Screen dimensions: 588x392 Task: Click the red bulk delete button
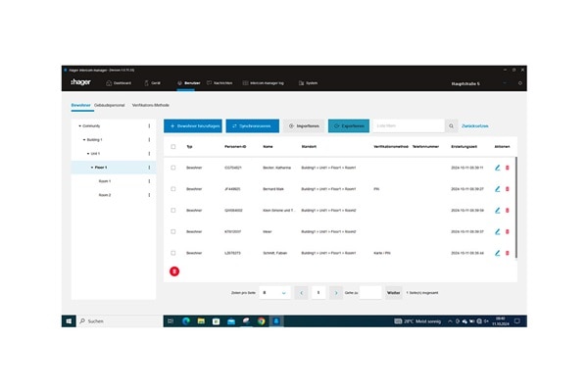pyautogui.click(x=174, y=270)
